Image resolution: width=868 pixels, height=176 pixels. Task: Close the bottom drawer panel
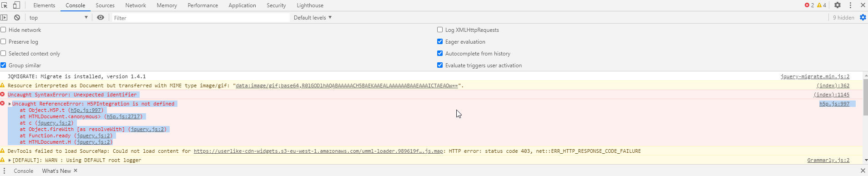(x=863, y=171)
